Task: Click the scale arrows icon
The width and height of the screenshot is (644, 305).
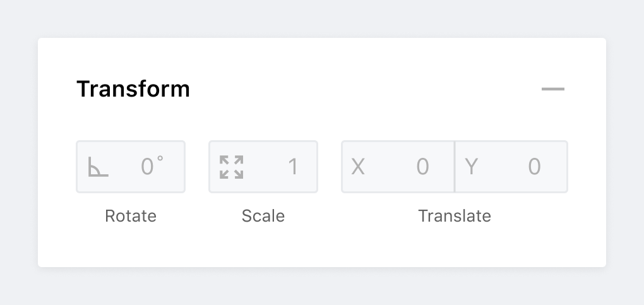Action: [x=231, y=167]
